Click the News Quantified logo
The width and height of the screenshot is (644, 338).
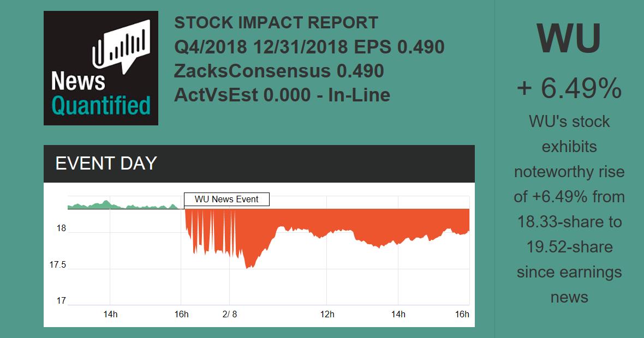point(101,68)
